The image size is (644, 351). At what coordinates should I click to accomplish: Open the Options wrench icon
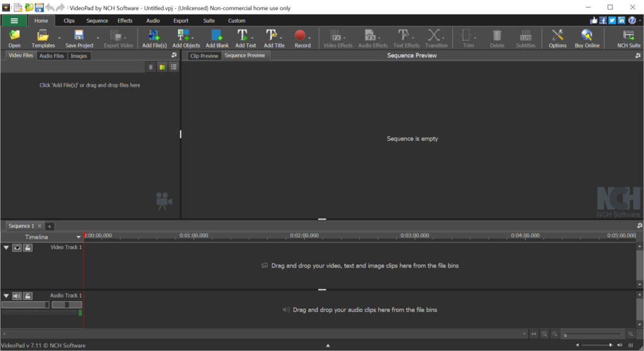(x=557, y=38)
